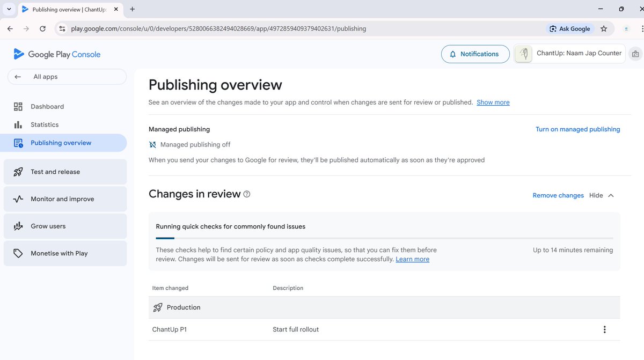Collapse Changes in review with the Hide chevron
644x360 pixels.
611,195
